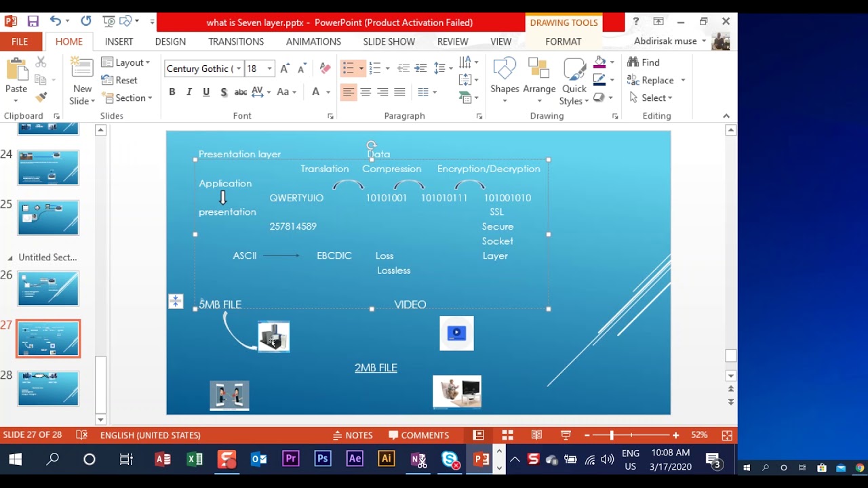Launch Premiere Pro from the taskbar
Image resolution: width=868 pixels, height=488 pixels.
coord(291,459)
